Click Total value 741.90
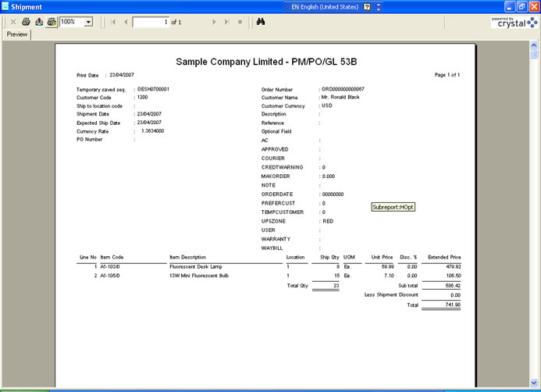The height and width of the screenshot is (392, 541). point(453,305)
